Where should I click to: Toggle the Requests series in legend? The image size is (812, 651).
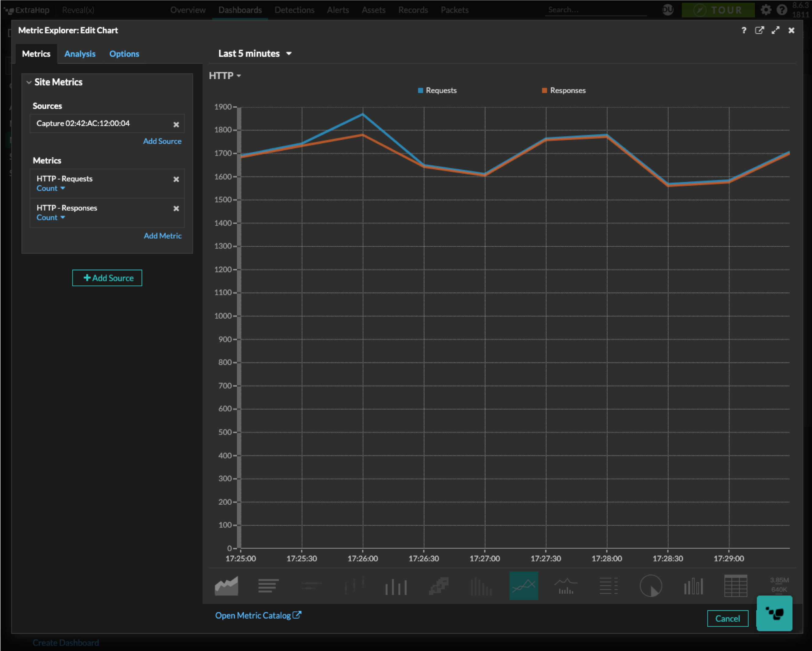pos(437,90)
